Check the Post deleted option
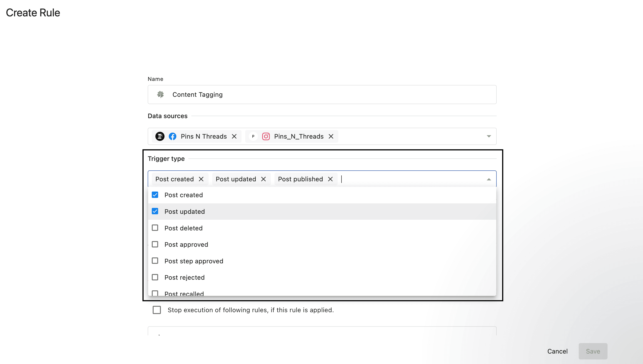Viewport: 643px width, 364px height. (155, 228)
